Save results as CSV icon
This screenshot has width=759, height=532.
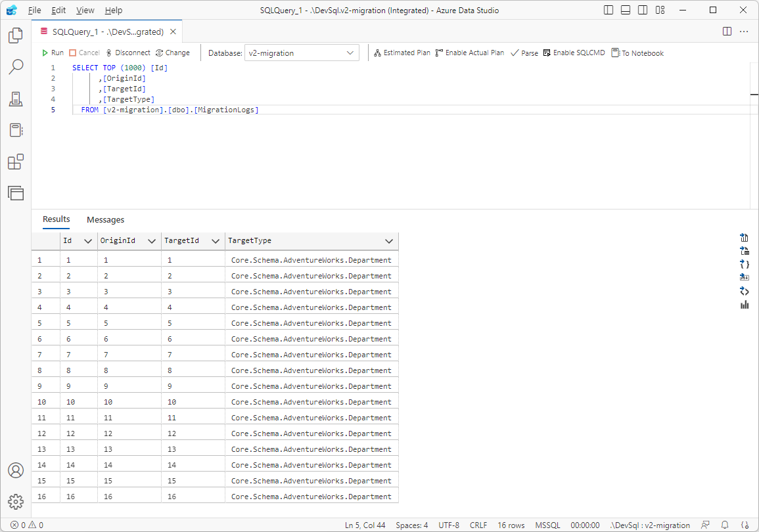tap(744, 238)
